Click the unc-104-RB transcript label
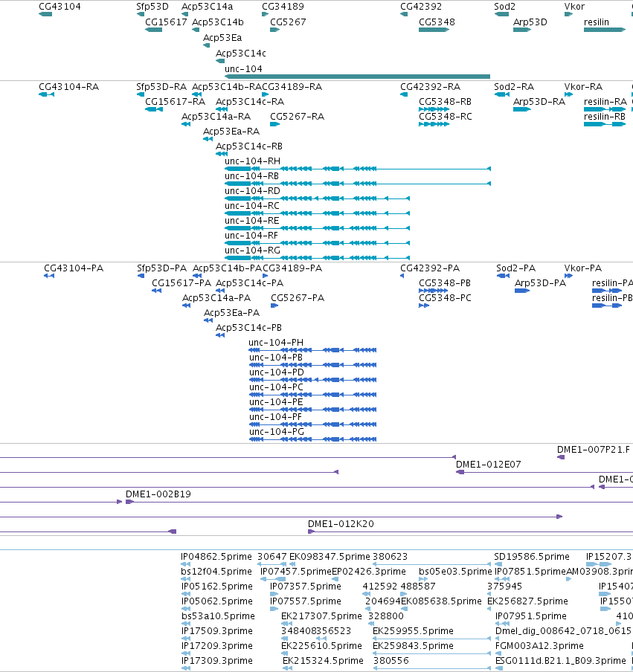Image resolution: width=633 pixels, height=672 pixels. (251, 176)
